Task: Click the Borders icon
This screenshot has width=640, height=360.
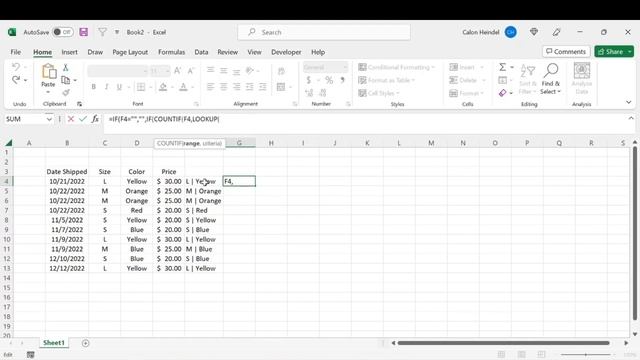Action: pyautogui.click(x=141, y=87)
